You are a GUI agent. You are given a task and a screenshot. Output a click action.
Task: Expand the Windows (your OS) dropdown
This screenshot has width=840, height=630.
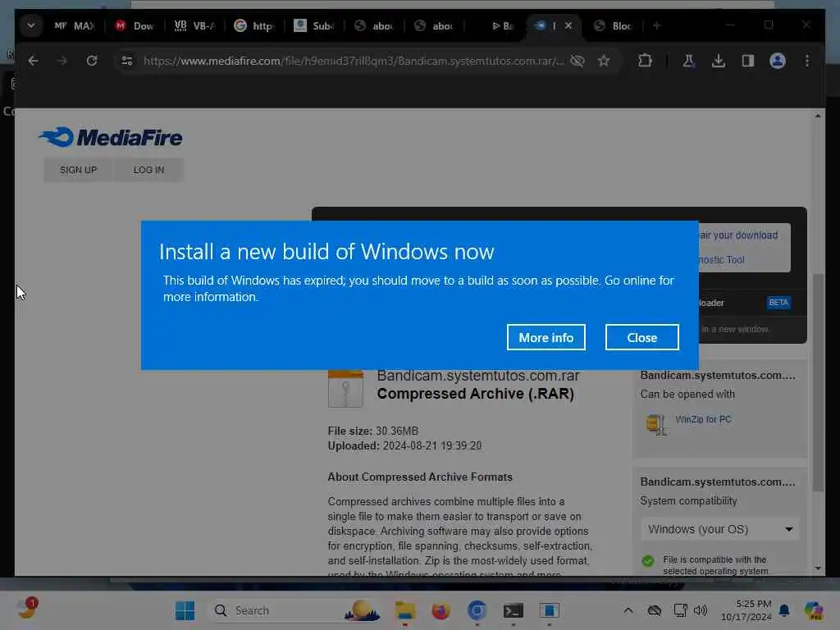coord(720,529)
